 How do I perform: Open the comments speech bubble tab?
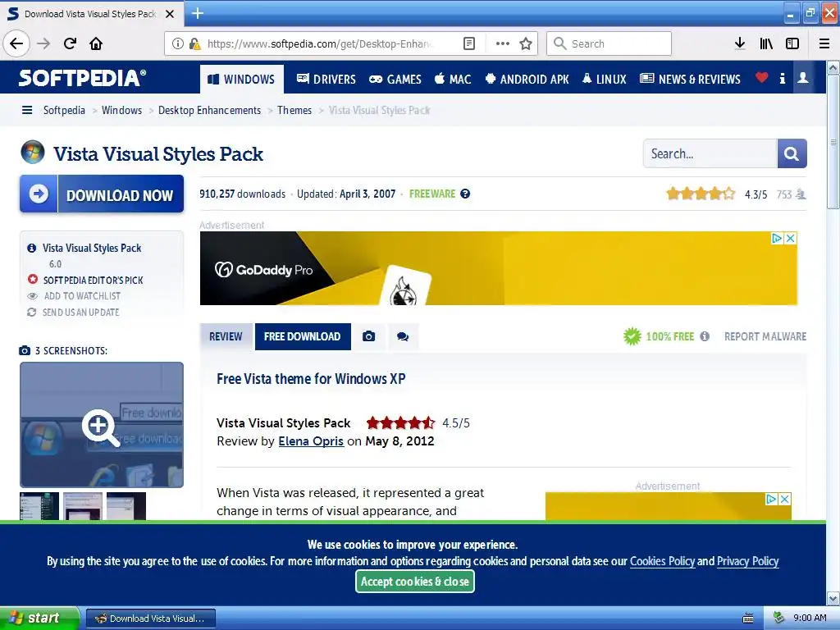pos(403,336)
